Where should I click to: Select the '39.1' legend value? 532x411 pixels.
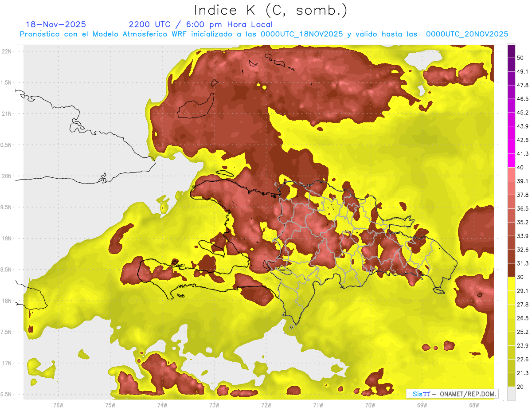coord(523,181)
